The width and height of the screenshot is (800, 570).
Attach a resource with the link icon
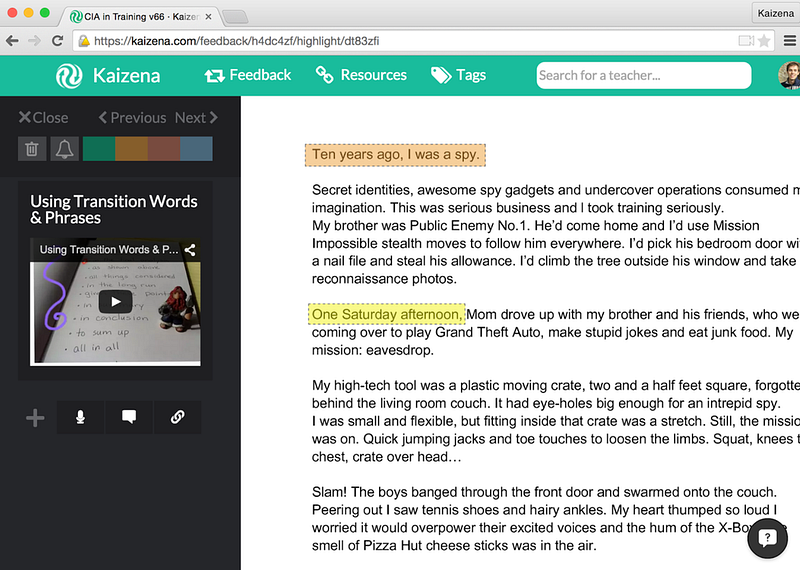177,417
